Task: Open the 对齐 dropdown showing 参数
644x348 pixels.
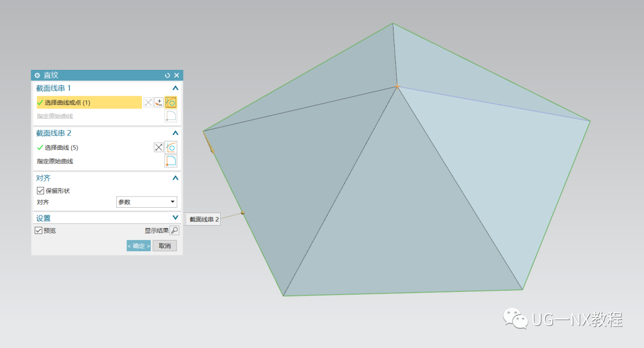Action: click(x=147, y=202)
